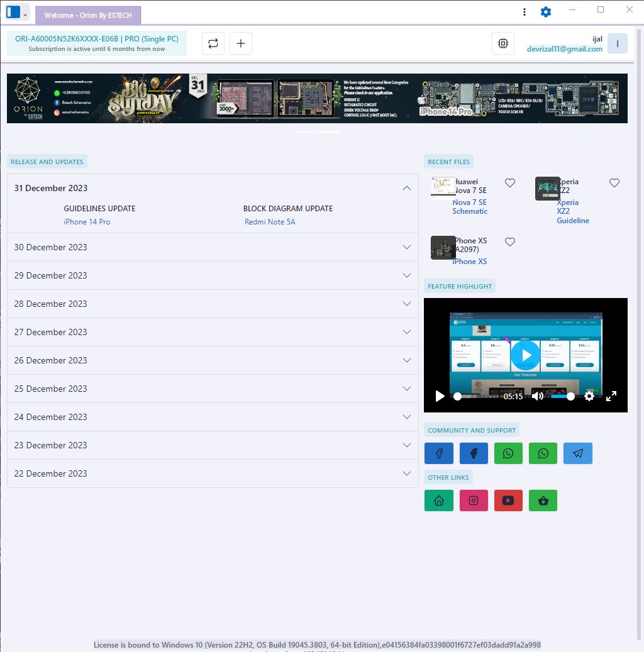This screenshot has width=644, height=652.
Task: Open Nova 7 SE Schematic link
Action: pos(470,207)
